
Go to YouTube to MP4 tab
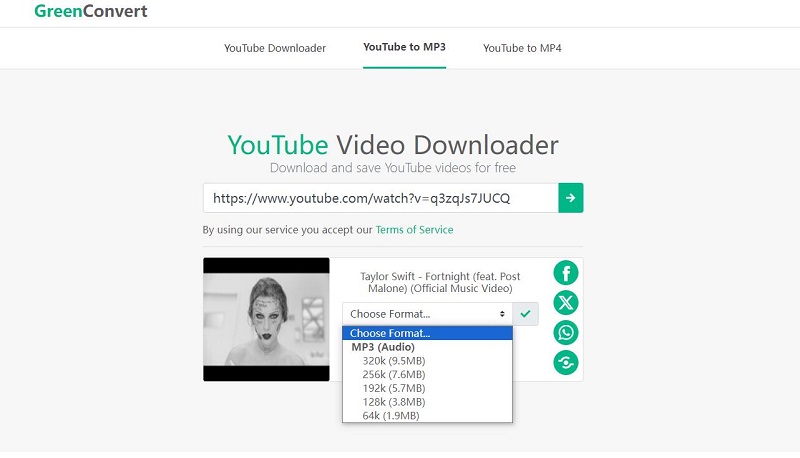[x=522, y=48]
